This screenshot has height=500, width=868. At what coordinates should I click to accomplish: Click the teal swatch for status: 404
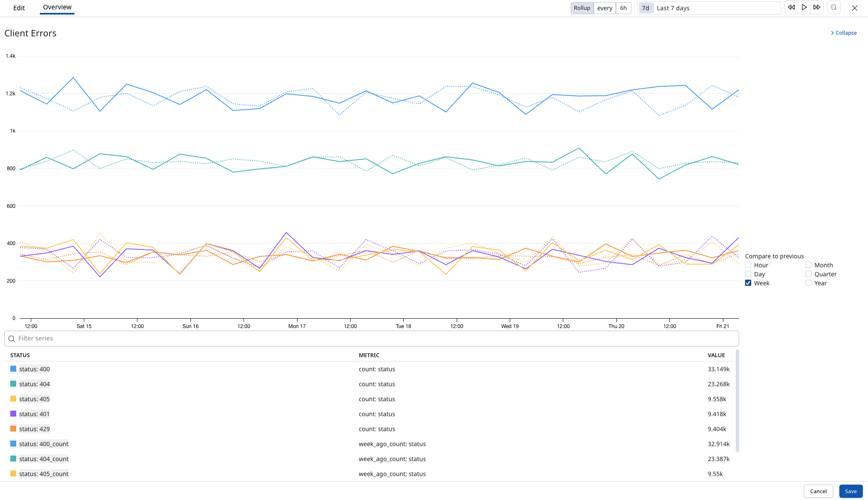13,384
